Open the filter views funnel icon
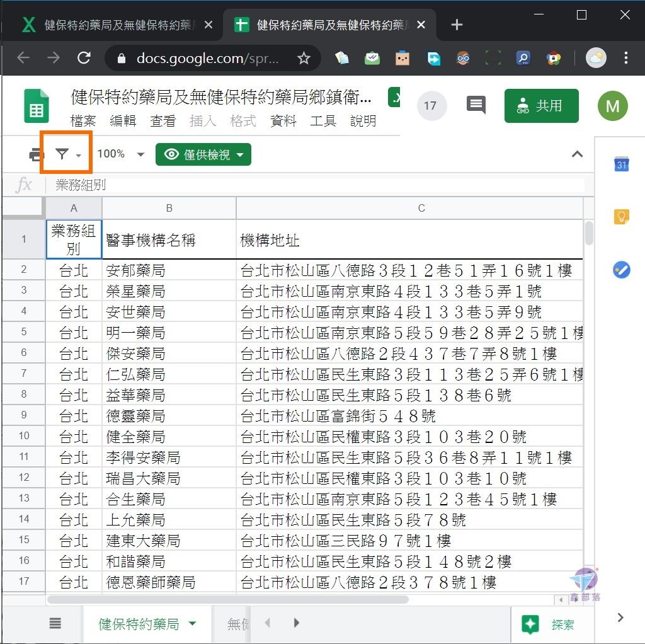This screenshot has height=644, width=645. coord(62,154)
